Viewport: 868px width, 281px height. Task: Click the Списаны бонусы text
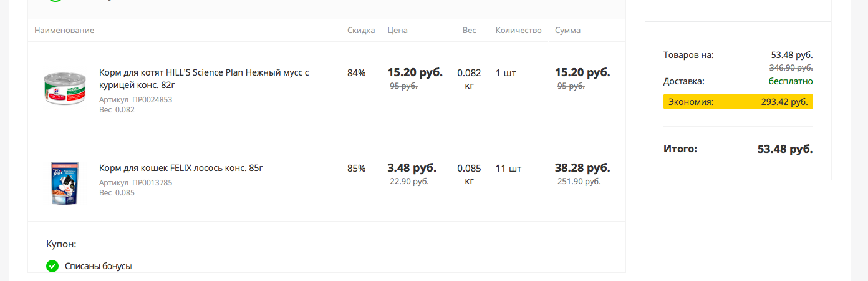99,266
